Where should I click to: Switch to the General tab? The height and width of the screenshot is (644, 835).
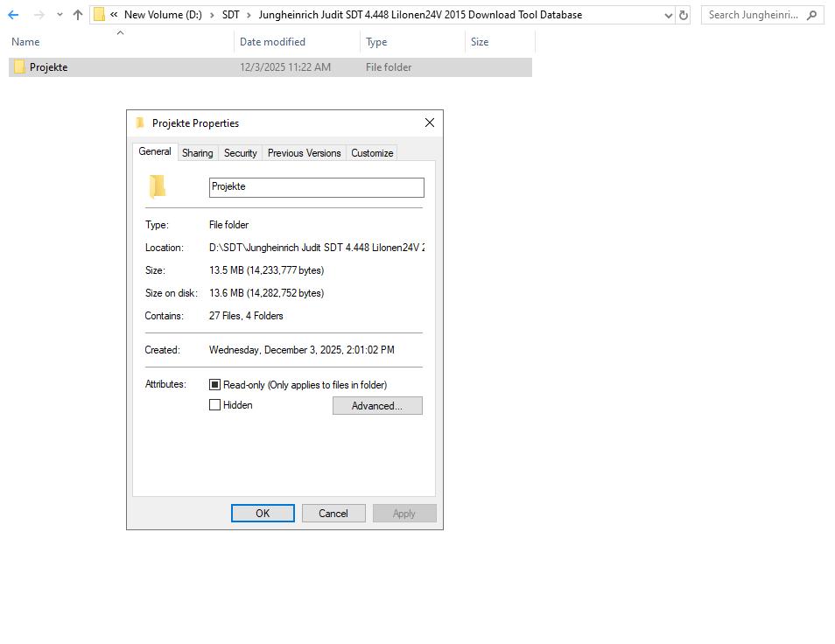tap(155, 151)
